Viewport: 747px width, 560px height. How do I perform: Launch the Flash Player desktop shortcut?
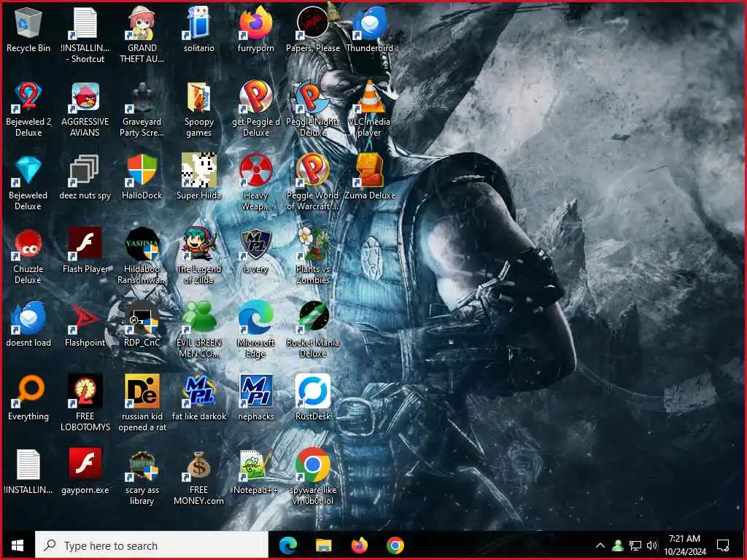point(85,252)
